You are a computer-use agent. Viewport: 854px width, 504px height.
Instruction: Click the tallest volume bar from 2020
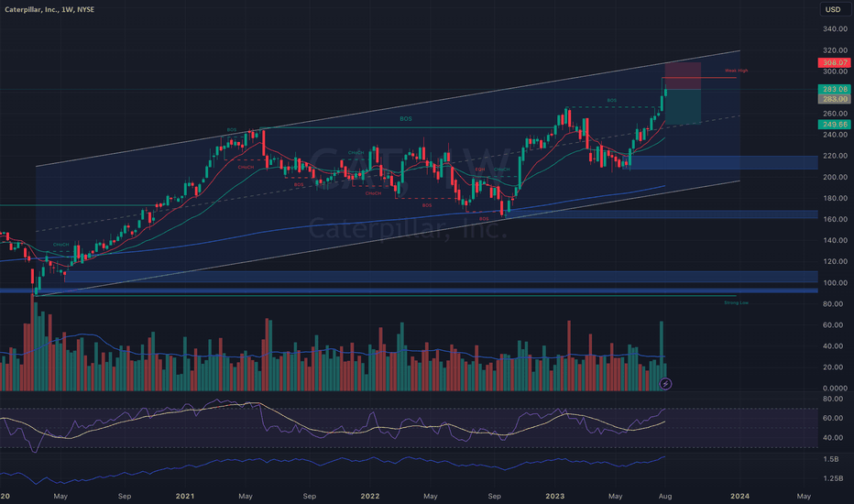[x=32, y=343]
